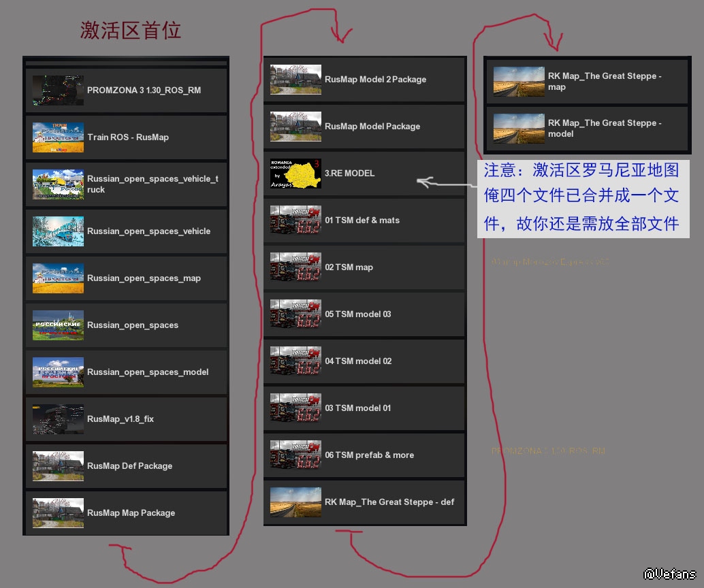Click the Train ROS - RusMap label
Viewport: 704px width, 588px height.
tap(128, 137)
